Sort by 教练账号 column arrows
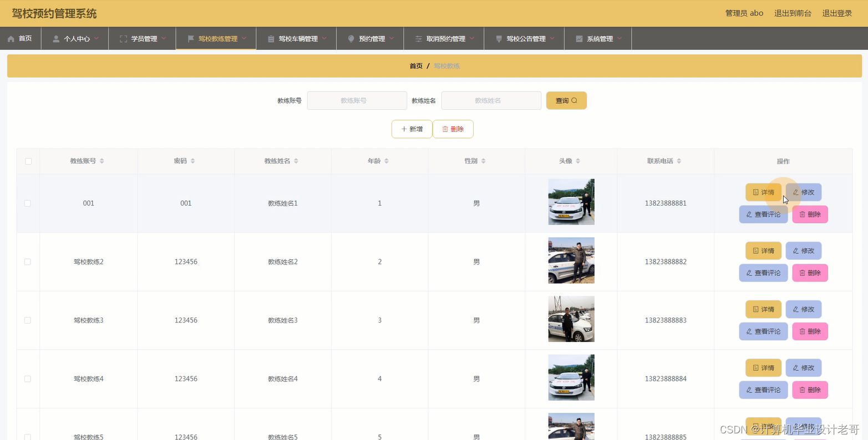 pos(102,161)
